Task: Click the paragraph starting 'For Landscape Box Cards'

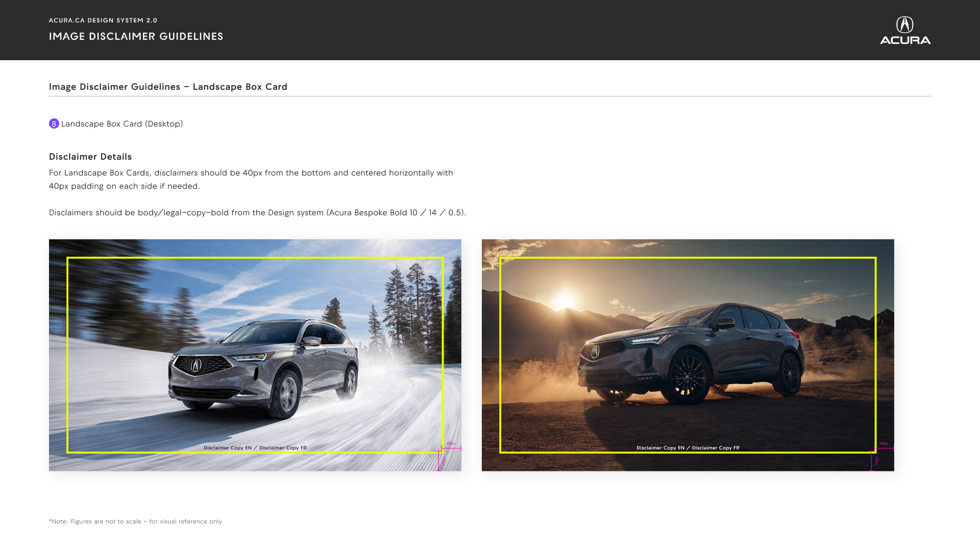Action: point(251,180)
